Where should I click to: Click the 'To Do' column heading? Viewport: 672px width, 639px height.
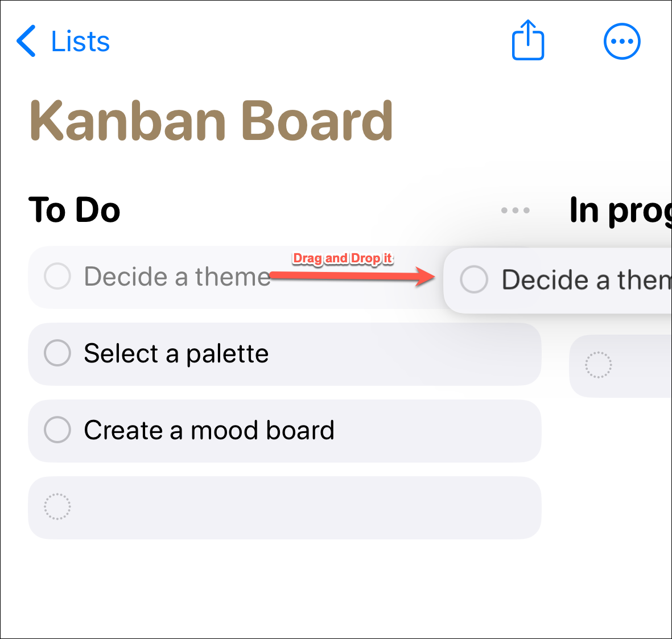pyautogui.click(x=74, y=209)
